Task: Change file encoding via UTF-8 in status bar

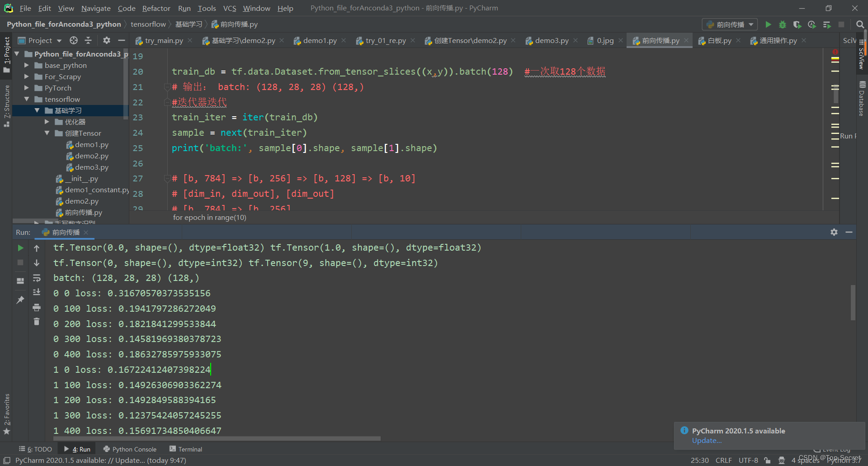Action: point(748,460)
